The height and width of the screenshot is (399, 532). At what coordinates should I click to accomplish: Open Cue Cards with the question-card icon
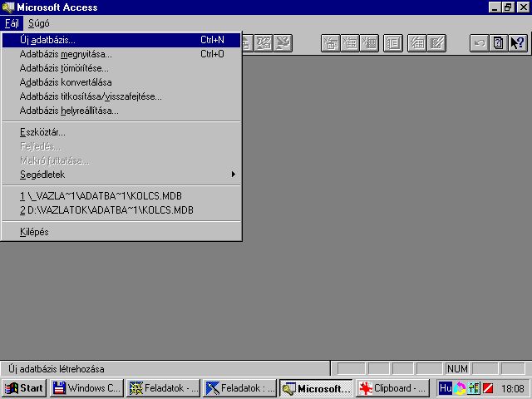click(499, 43)
